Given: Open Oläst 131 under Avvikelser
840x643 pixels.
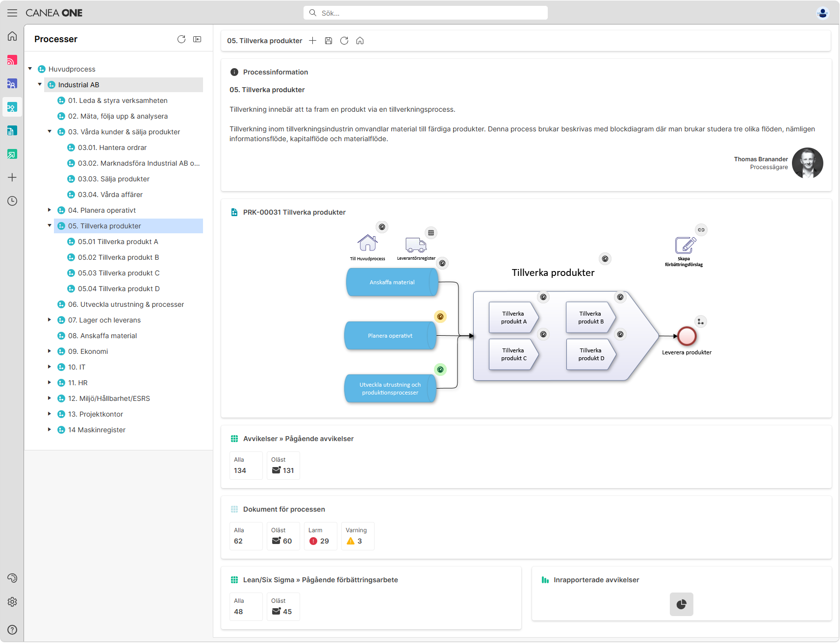Looking at the screenshot, I should pos(283,466).
